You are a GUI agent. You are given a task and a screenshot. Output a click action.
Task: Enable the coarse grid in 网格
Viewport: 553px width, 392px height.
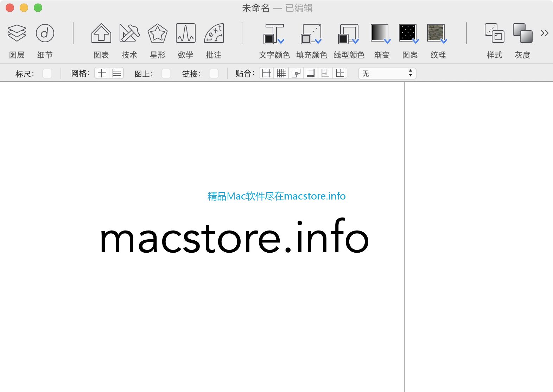tap(102, 73)
